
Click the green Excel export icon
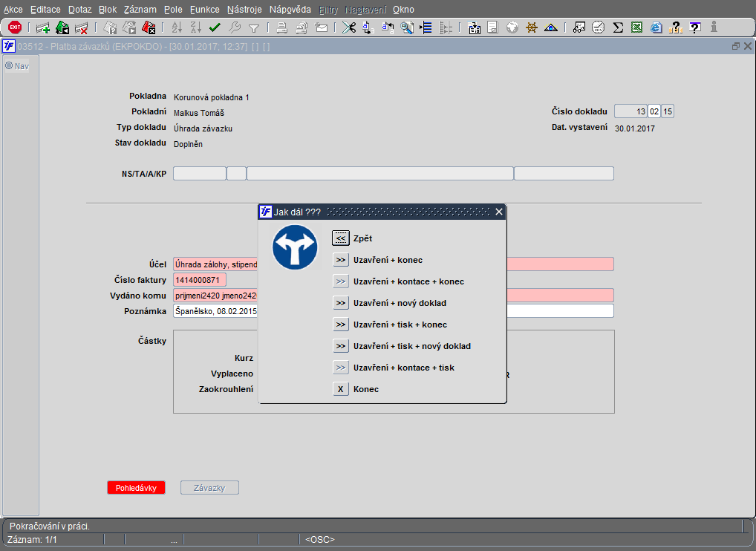[637, 27]
